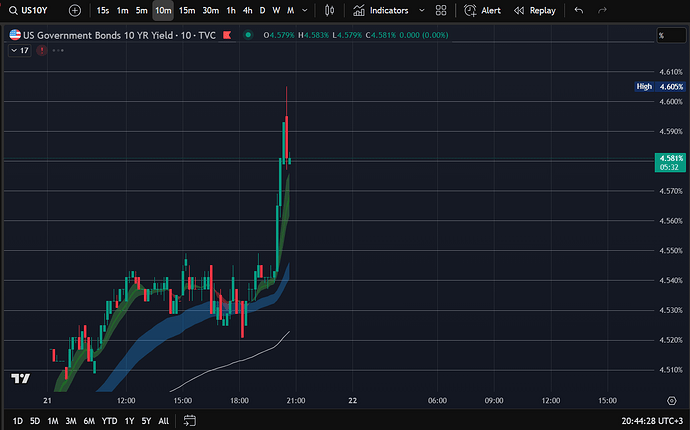Viewport: 690px width, 430px height.
Task: Set date range to All
Action: click(163, 421)
